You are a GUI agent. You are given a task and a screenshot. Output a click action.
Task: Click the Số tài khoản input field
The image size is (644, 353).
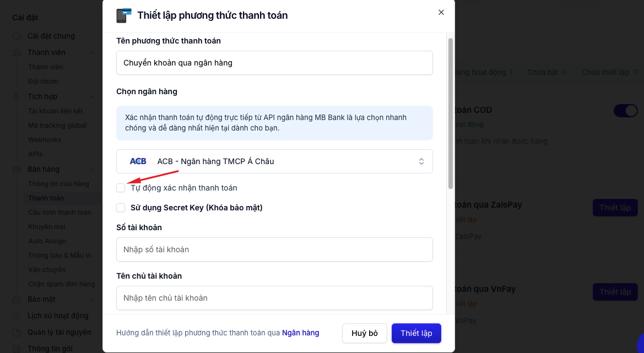(x=274, y=249)
